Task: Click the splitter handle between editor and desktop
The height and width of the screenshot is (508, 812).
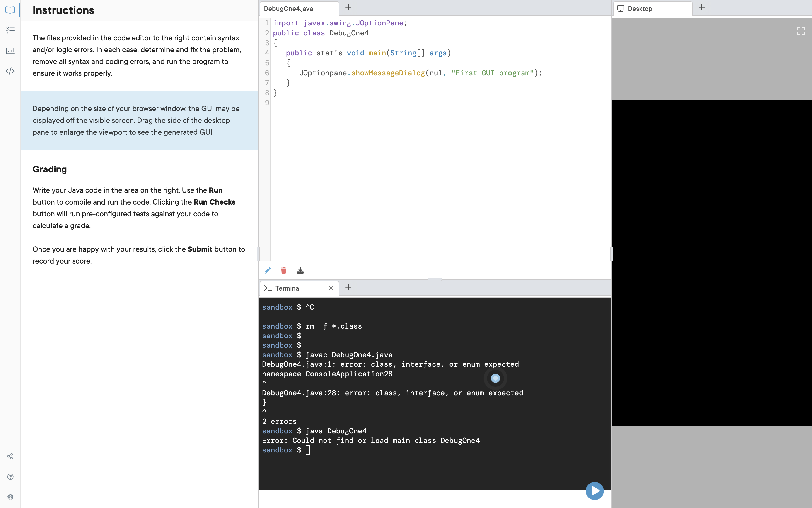Action: 611,254
